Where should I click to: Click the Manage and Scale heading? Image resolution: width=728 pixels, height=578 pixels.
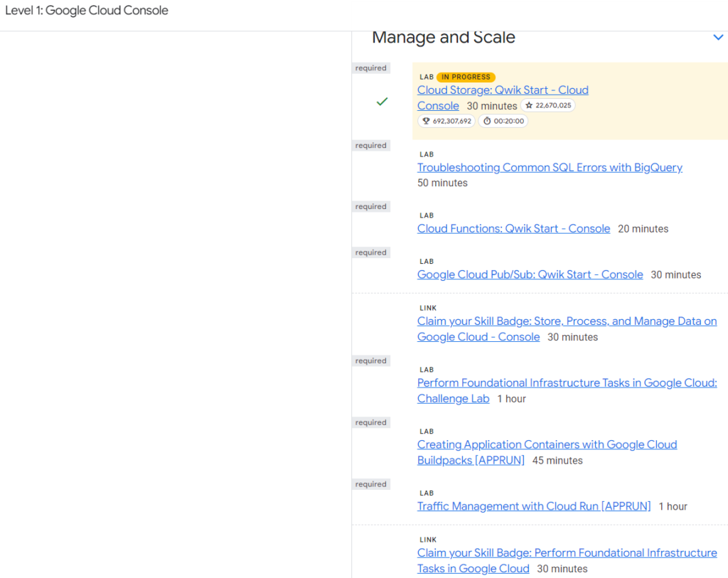tap(444, 37)
